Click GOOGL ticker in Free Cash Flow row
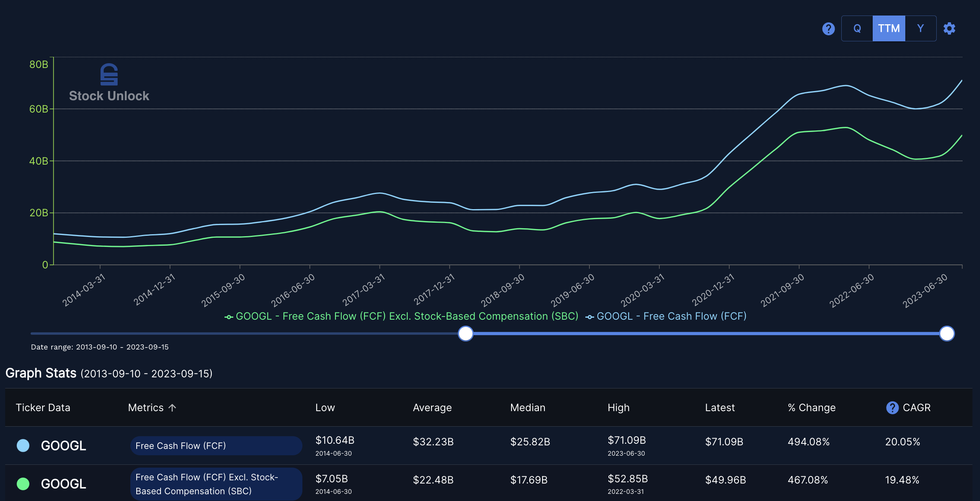The width and height of the screenshot is (980, 501). click(x=64, y=446)
